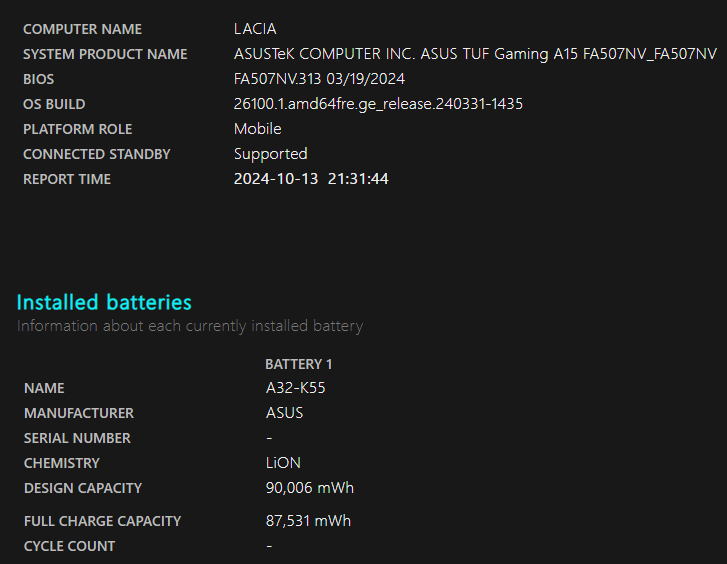Click the Supported standby value
Viewport: 727px width, 564px height.
tap(271, 154)
